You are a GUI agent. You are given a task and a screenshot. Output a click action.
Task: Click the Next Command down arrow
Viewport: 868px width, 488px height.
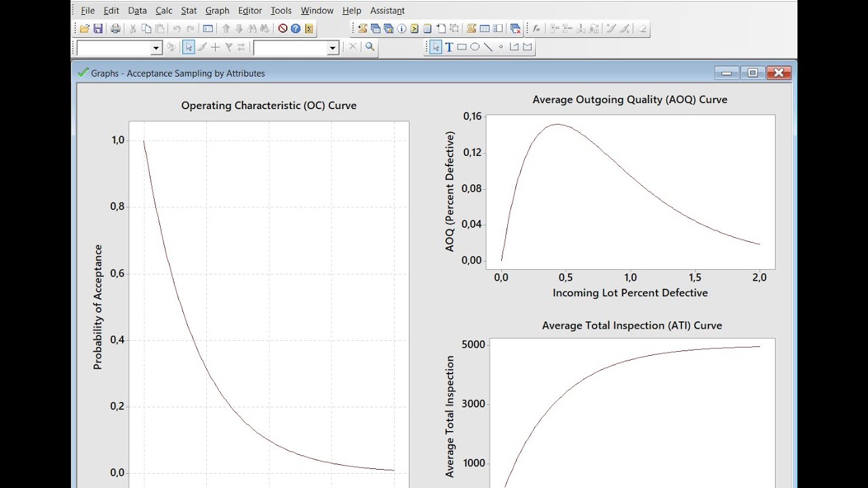click(x=239, y=28)
